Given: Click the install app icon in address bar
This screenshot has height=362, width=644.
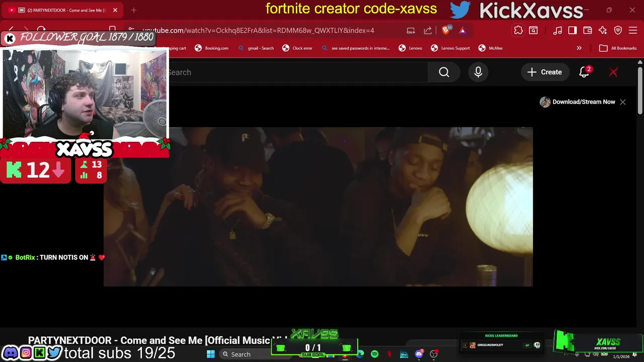Looking at the screenshot, I should (411, 31).
